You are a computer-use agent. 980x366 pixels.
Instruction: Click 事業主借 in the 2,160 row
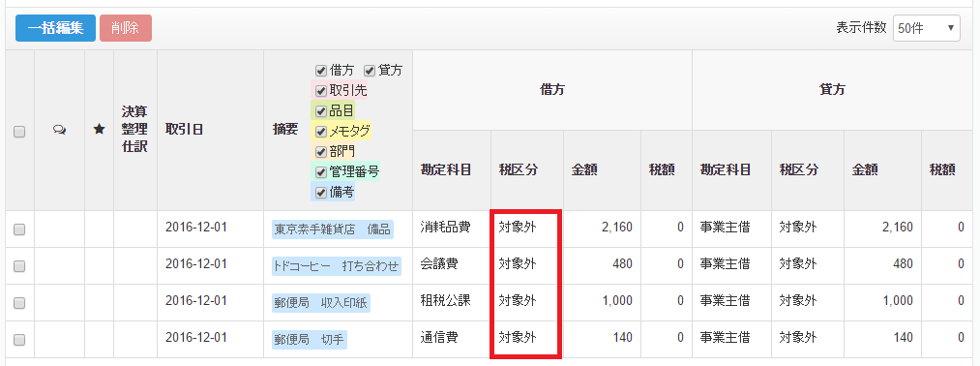point(725,228)
